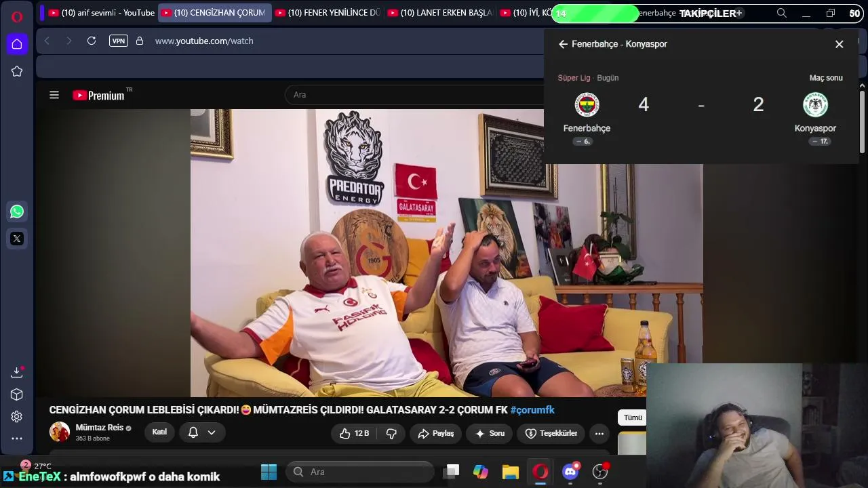This screenshot has height=488, width=868.
Task: Click the Konyaspor score "2"
Action: click(x=758, y=104)
